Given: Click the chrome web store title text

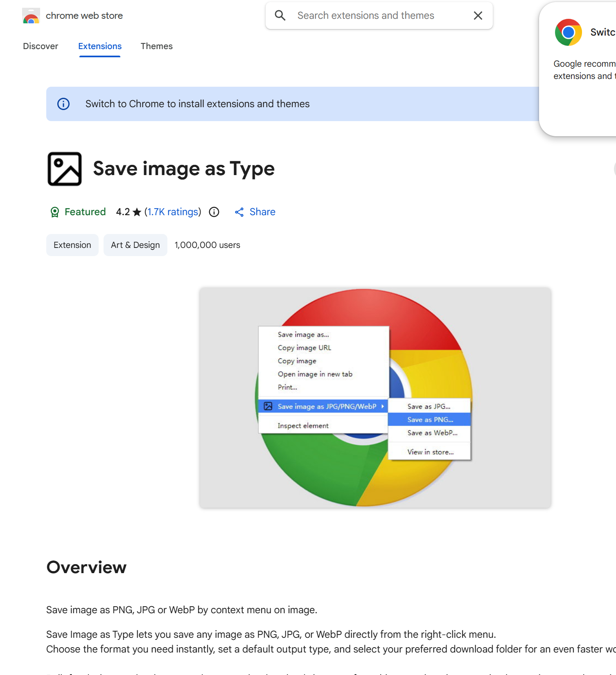Looking at the screenshot, I should (84, 16).
